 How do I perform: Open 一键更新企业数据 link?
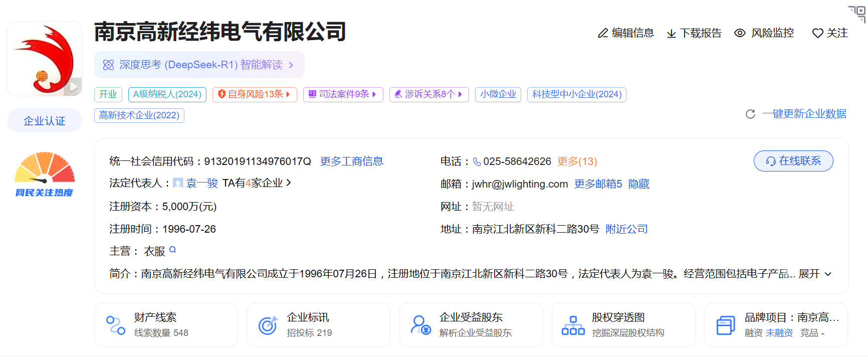click(x=804, y=114)
